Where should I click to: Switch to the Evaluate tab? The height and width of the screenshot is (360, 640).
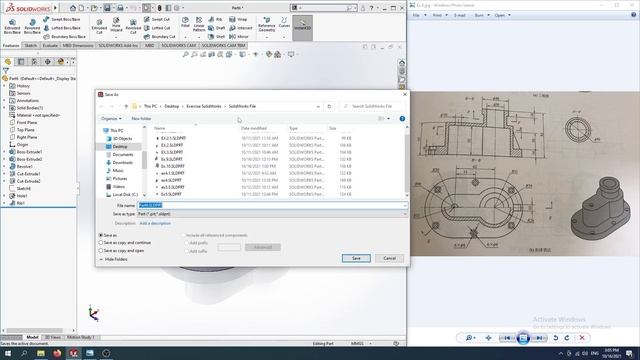[50, 46]
